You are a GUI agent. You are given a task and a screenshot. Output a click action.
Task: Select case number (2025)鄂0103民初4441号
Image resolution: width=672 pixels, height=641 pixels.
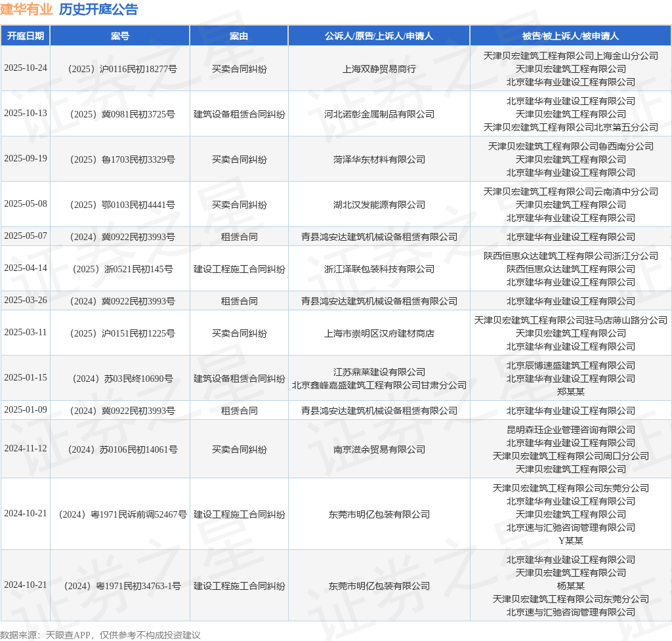click(122, 205)
